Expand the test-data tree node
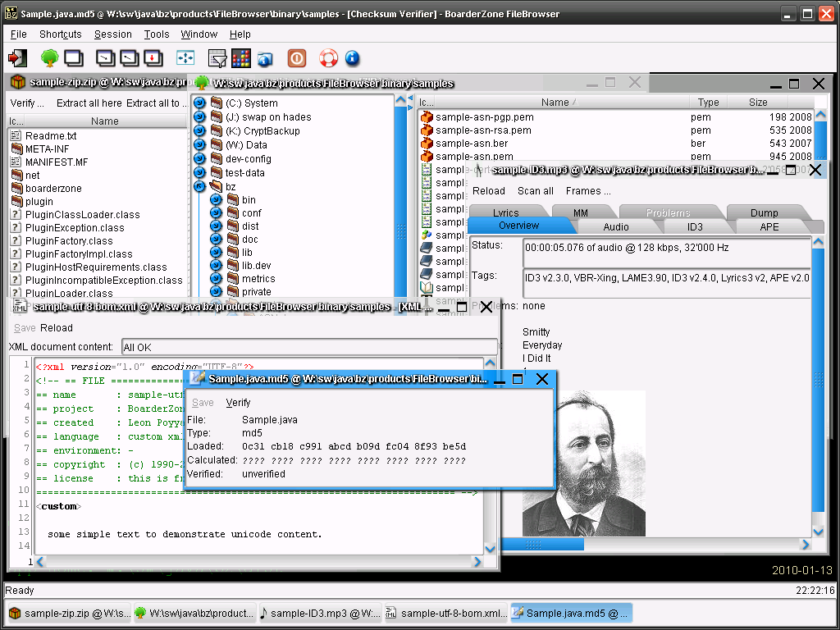 pos(200,172)
